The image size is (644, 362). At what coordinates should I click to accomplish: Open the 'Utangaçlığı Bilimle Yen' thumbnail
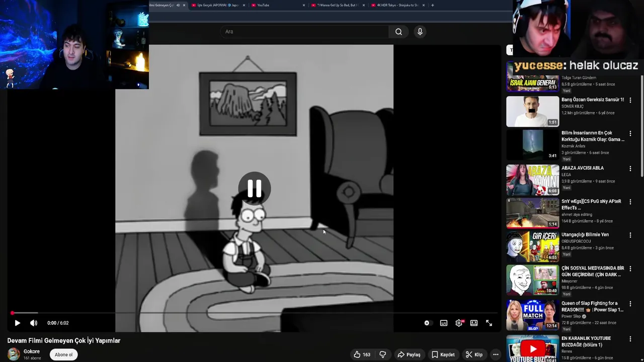(x=532, y=246)
